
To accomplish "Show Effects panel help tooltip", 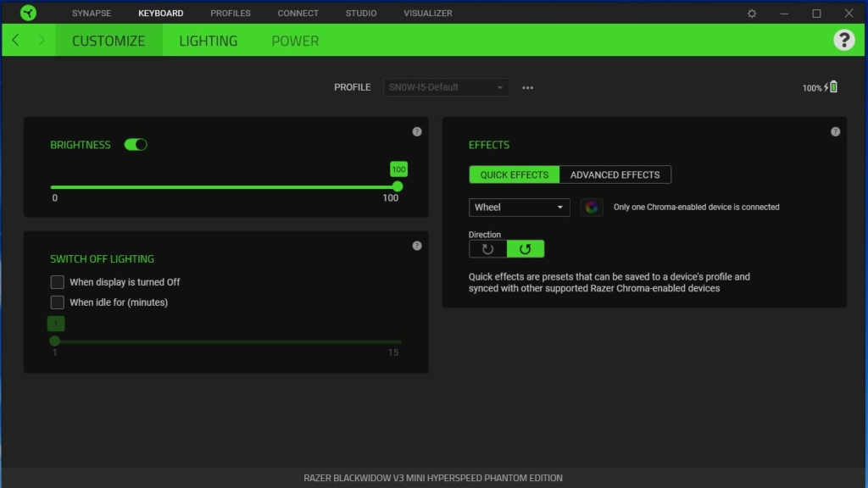I will point(835,131).
